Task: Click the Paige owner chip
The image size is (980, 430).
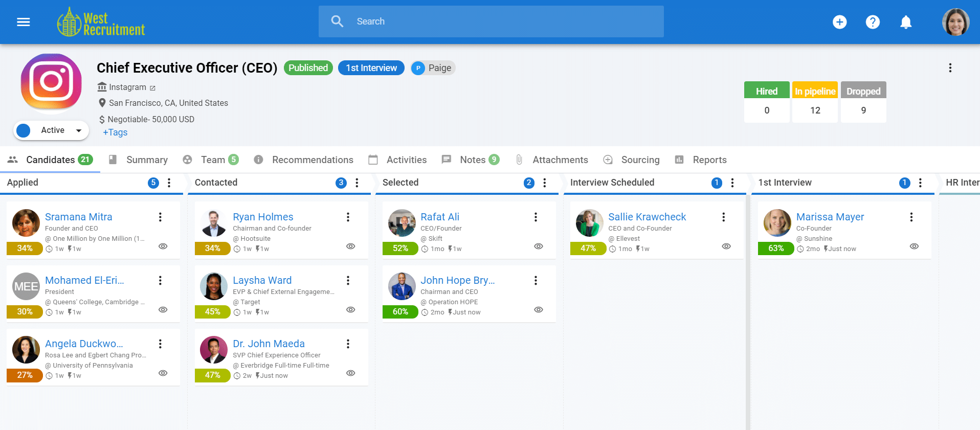Action: (x=433, y=68)
